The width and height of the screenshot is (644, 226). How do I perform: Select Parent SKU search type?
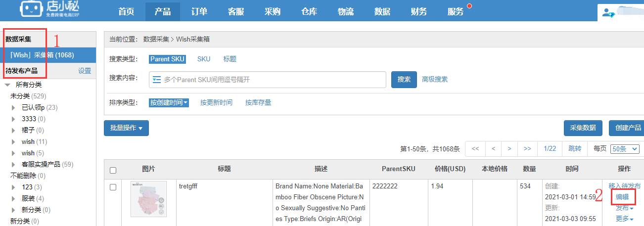[167, 59]
